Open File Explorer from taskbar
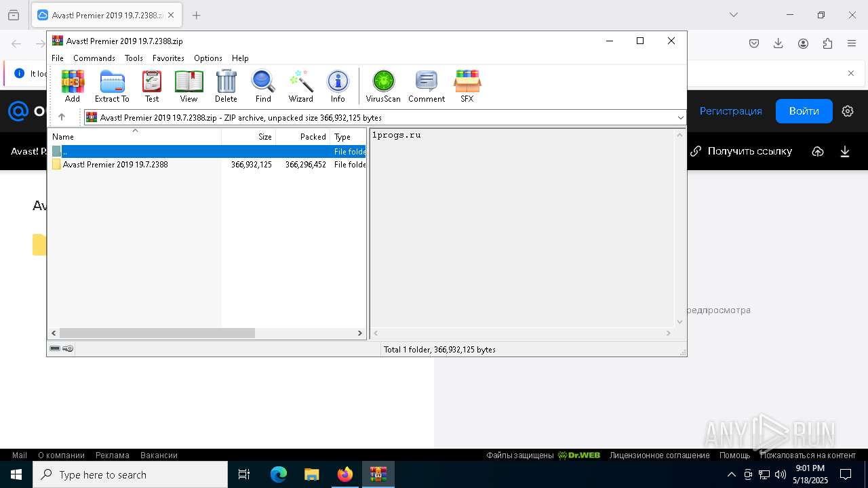 311,474
